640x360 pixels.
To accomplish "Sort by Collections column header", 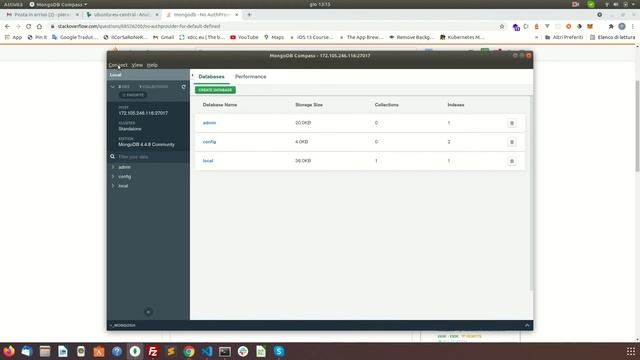I will (387, 105).
